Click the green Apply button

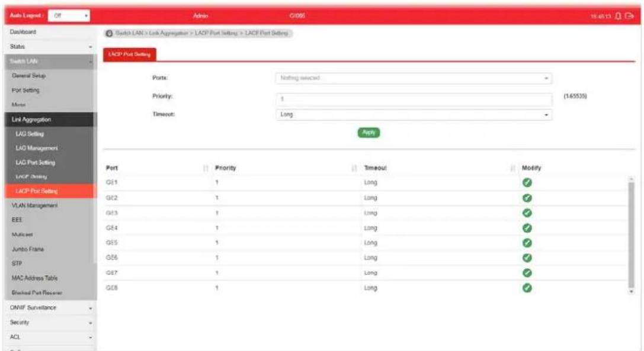[369, 132]
